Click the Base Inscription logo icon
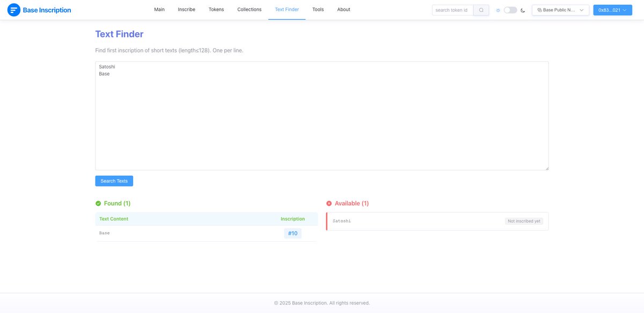Image resolution: width=644 pixels, height=313 pixels. pos(14,10)
